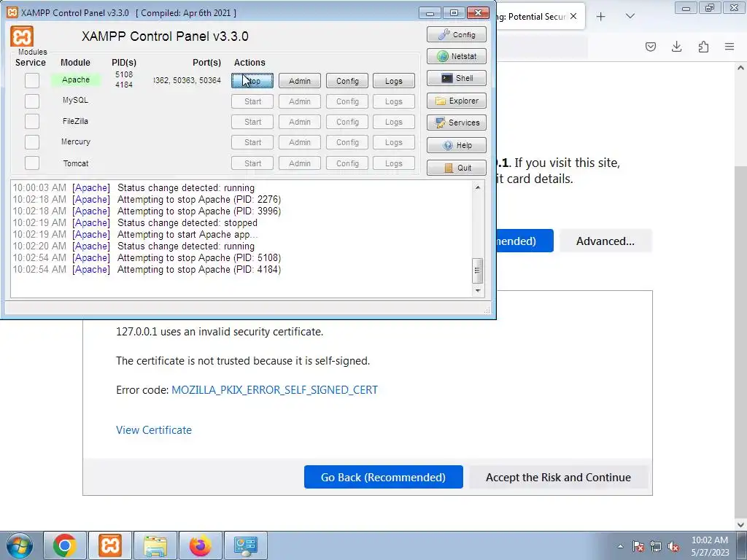Open Windows Start menu orb
This screenshot has height=560, width=747.
20,545
